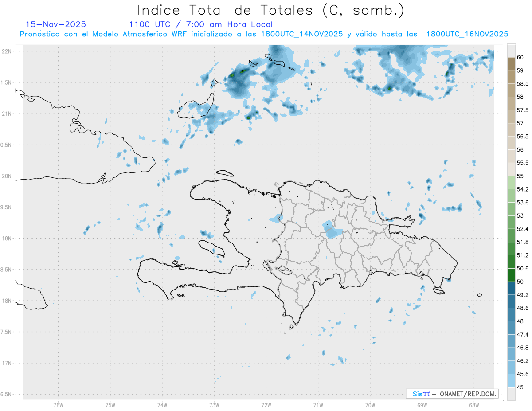Click the colorbar label "45"
This screenshot has height=411, width=532.
click(520, 387)
